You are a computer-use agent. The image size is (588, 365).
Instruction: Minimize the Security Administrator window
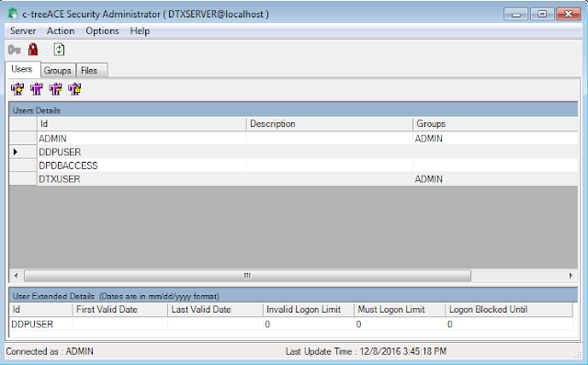tap(516, 15)
